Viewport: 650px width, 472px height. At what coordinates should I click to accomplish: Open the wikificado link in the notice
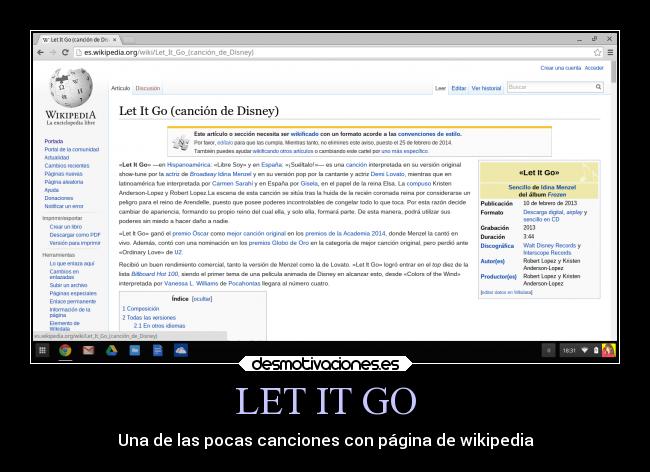click(305, 134)
